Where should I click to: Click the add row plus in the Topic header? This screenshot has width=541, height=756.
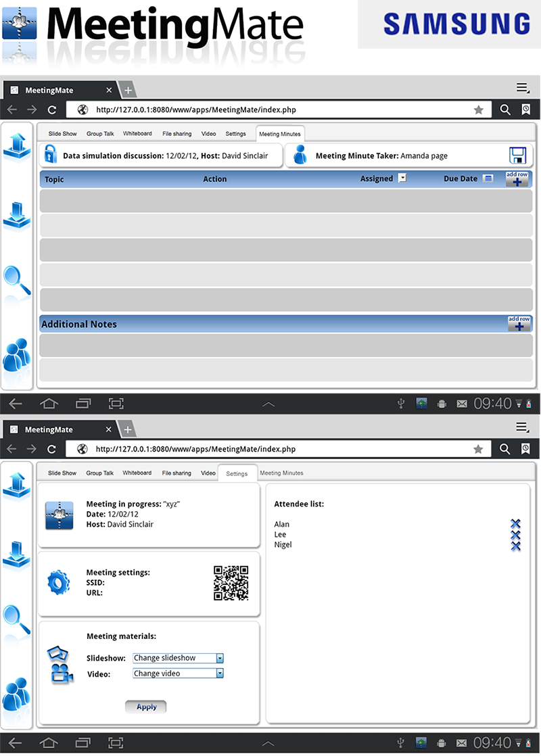click(517, 179)
